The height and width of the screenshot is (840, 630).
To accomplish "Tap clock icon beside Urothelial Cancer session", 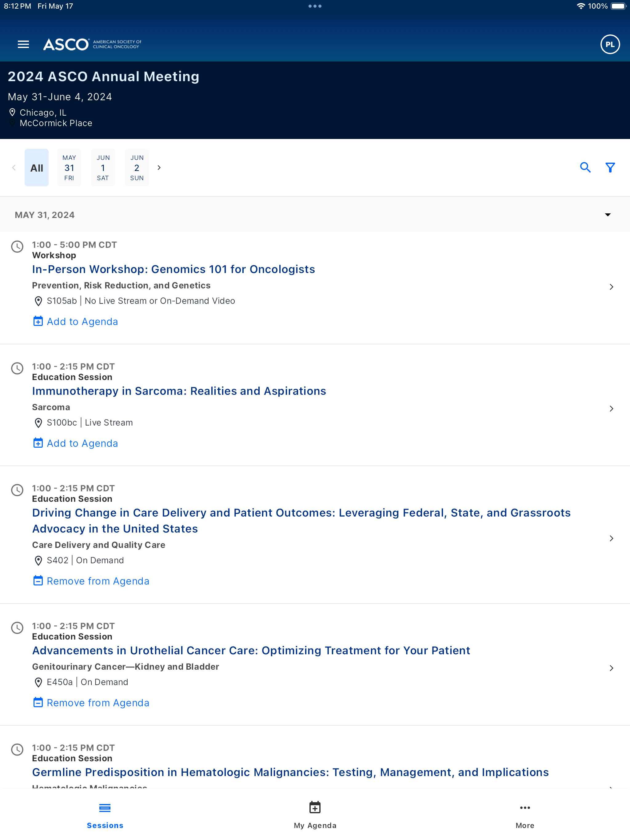I will point(17,628).
